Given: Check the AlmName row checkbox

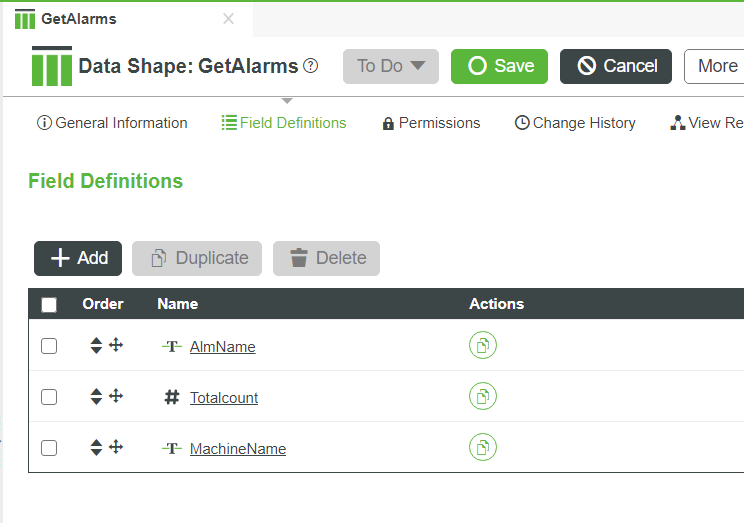Looking at the screenshot, I should (x=49, y=346).
